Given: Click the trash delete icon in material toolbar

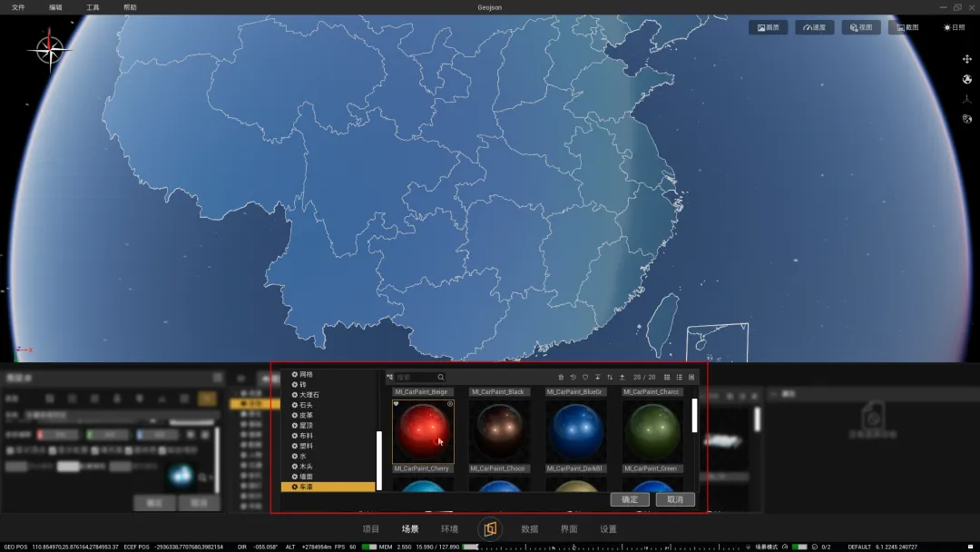Looking at the screenshot, I should pyautogui.click(x=561, y=377).
